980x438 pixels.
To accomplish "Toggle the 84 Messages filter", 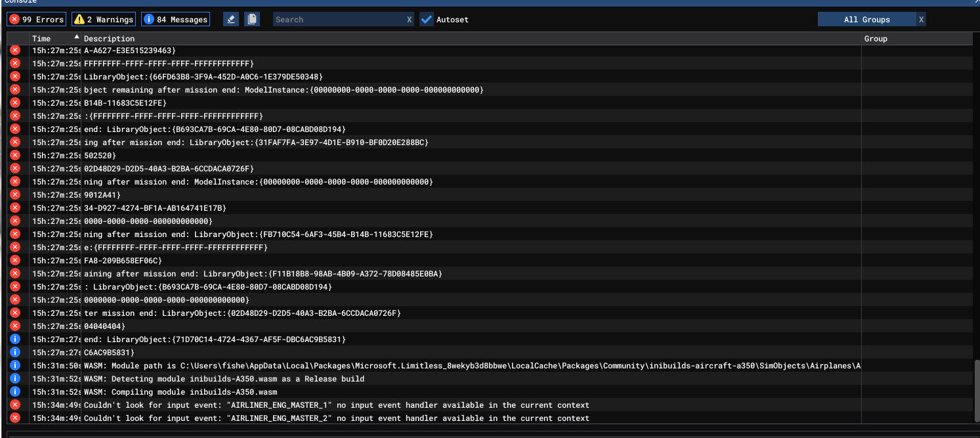I will pyautogui.click(x=175, y=20).
